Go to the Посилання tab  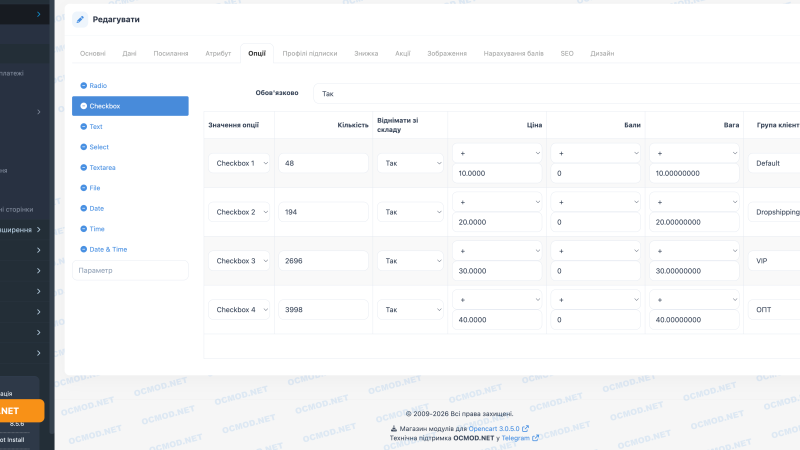tap(171, 53)
